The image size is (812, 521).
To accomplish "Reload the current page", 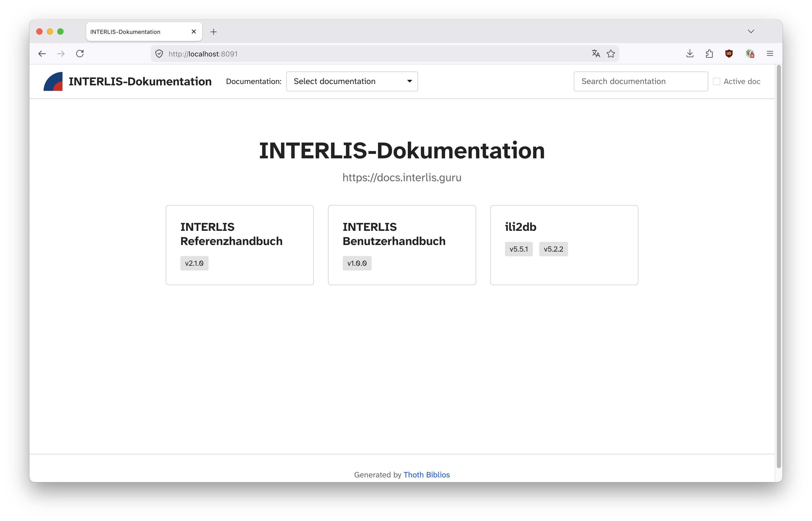I will point(80,54).
